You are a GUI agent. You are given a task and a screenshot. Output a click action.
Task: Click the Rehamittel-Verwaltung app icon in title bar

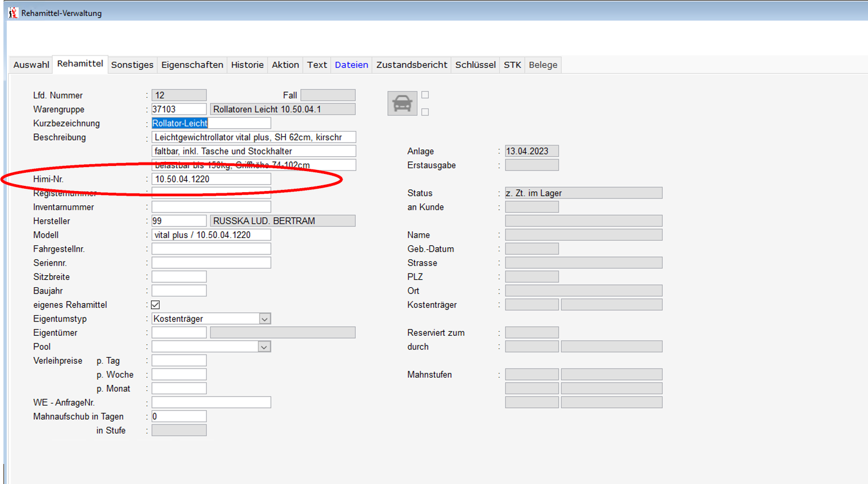coord(13,13)
